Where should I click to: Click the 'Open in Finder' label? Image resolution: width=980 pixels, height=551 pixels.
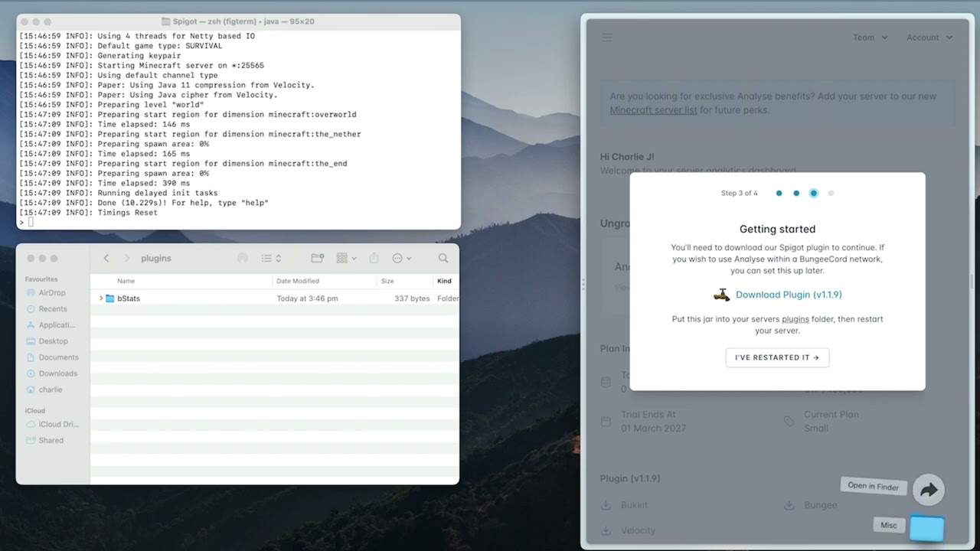click(x=873, y=486)
